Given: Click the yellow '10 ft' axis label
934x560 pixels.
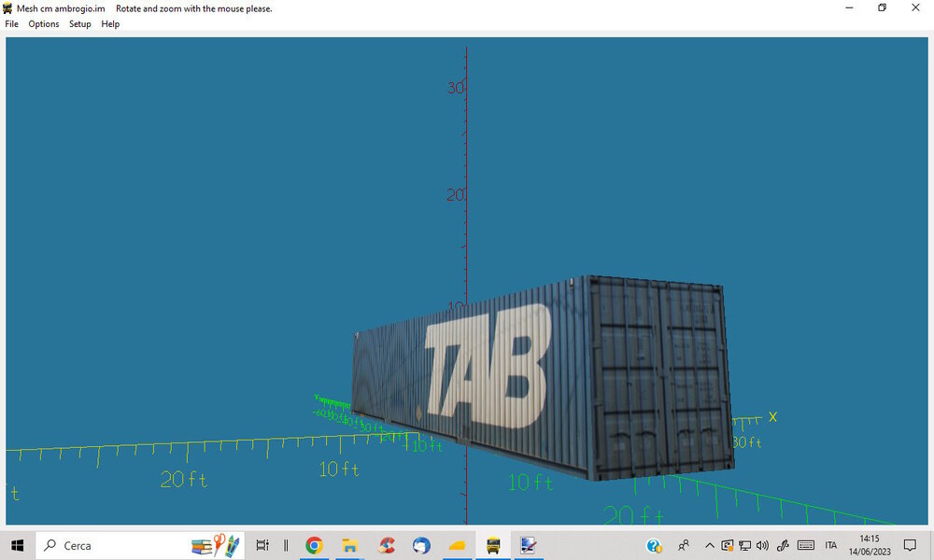Looking at the screenshot, I should coord(339,469).
